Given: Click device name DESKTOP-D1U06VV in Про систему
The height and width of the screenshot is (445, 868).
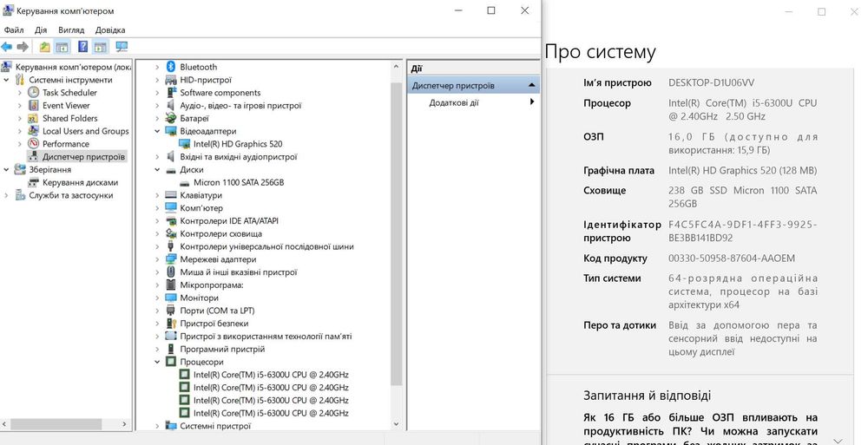Looking at the screenshot, I should [712, 82].
